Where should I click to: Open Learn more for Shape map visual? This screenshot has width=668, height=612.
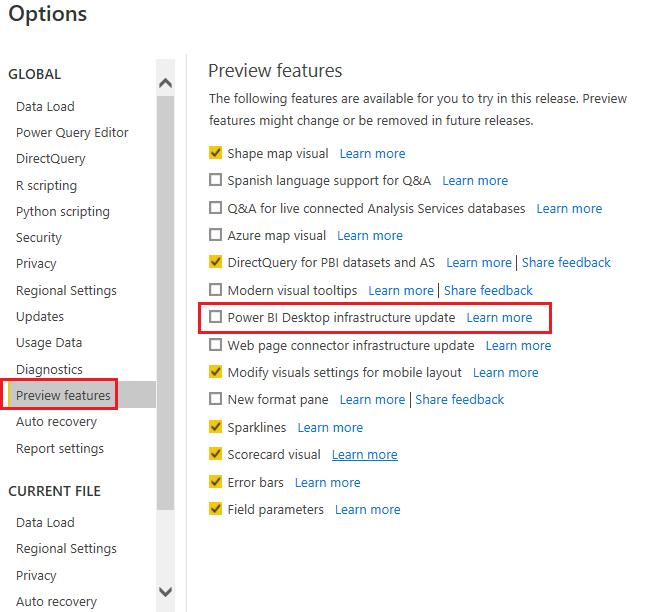pos(372,153)
